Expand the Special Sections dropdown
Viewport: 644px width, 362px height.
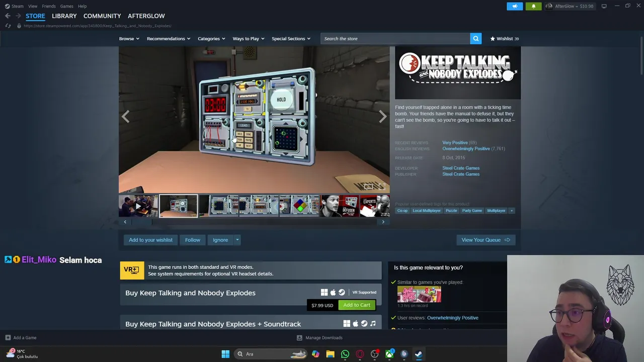tap(291, 39)
